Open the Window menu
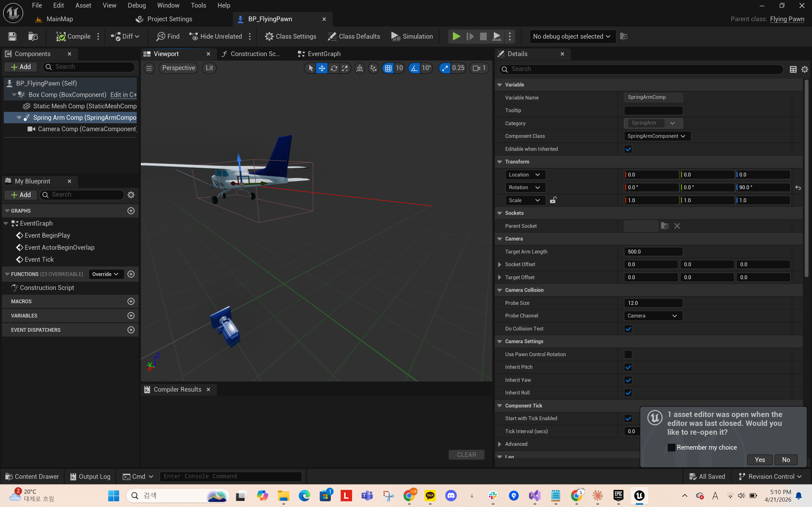This screenshot has width=812, height=507. (168, 5)
